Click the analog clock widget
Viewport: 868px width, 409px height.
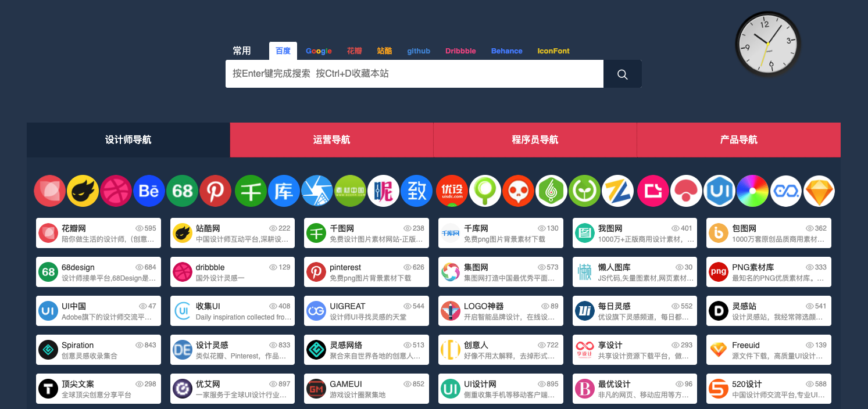768,45
